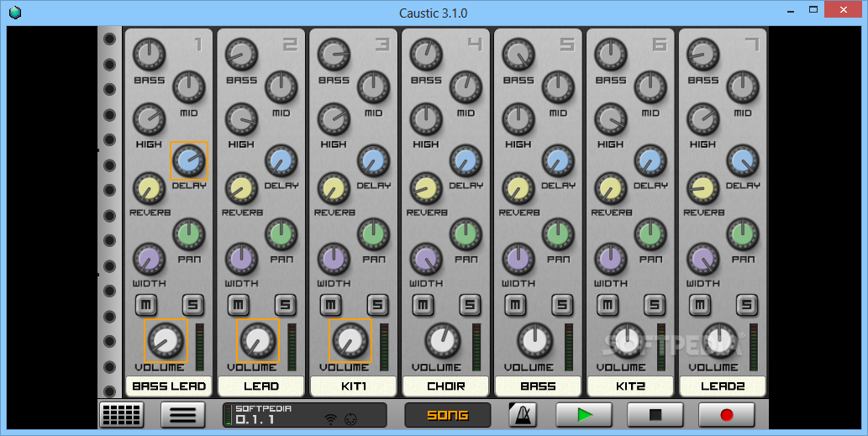Solo channel 1 BASS LEAD
Image resolution: width=868 pixels, height=436 pixels.
192,304
